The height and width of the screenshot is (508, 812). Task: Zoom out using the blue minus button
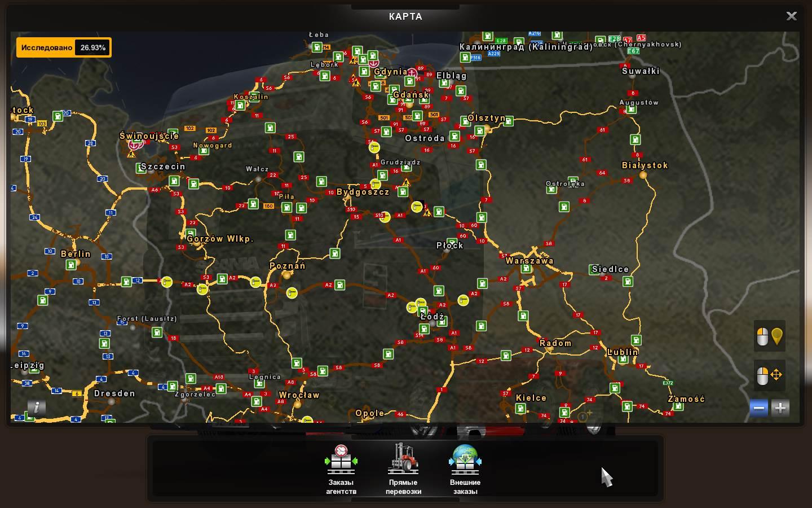coord(758,408)
